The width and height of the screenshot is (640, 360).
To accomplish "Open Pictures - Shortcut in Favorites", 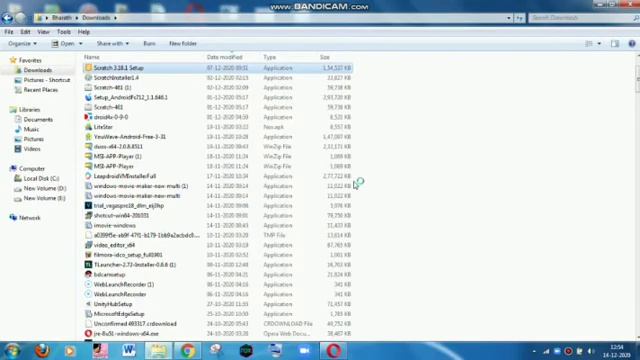I will pyautogui.click(x=47, y=80).
